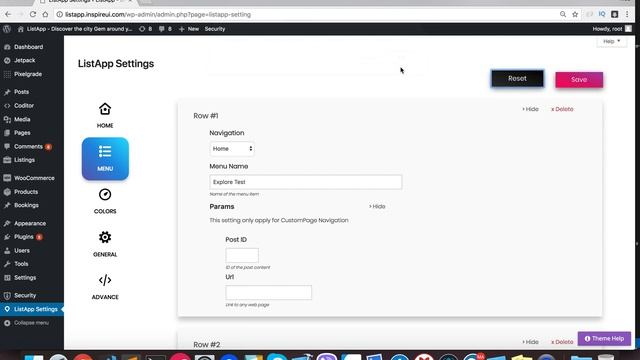Hide the Params section
This screenshot has height=360, width=640.
click(x=377, y=207)
